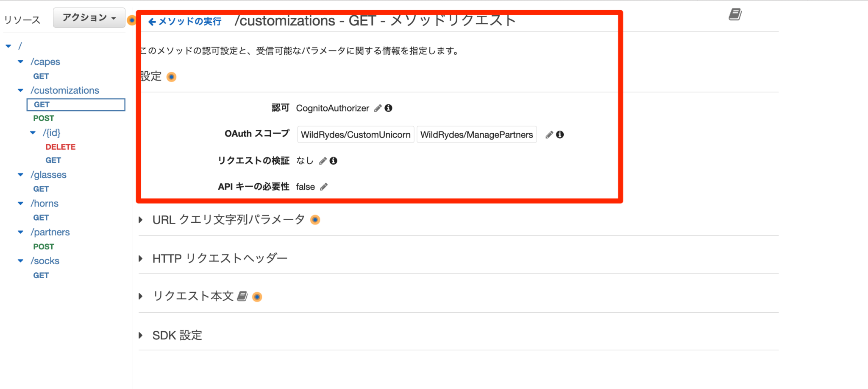
Task: Click the info icon next to OAuth scopes
Action: point(560,134)
